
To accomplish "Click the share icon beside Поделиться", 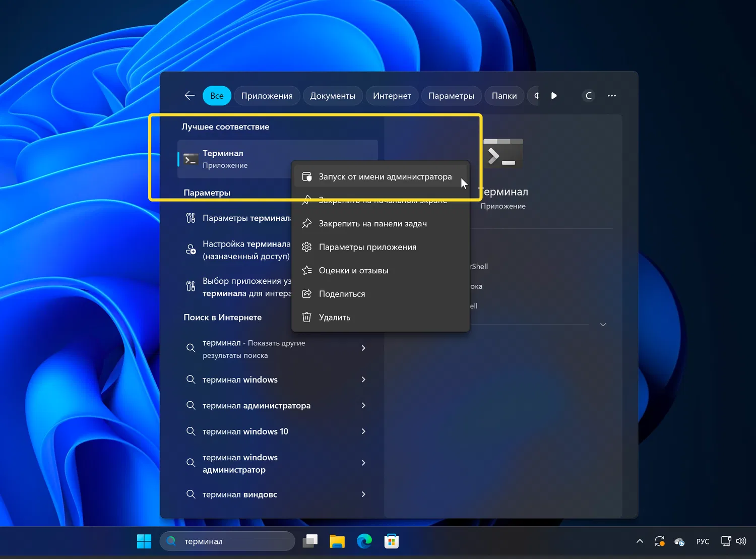I will click(306, 294).
